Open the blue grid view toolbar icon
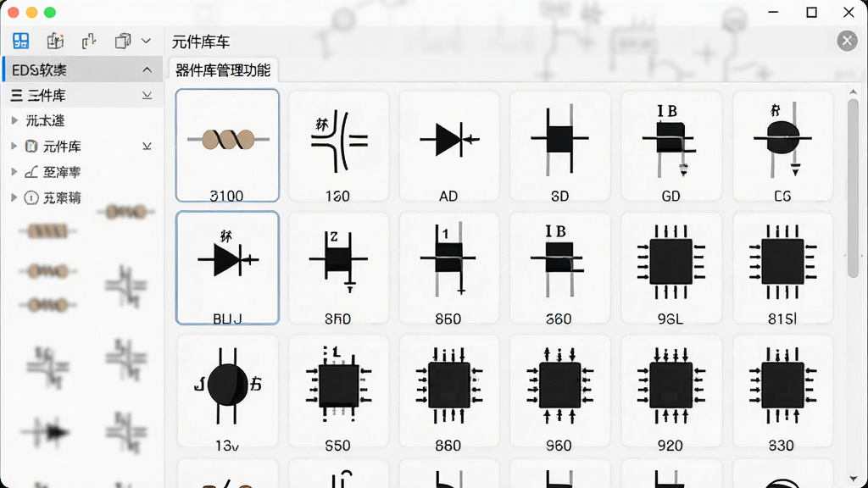The image size is (868, 488). [x=21, y=41]
